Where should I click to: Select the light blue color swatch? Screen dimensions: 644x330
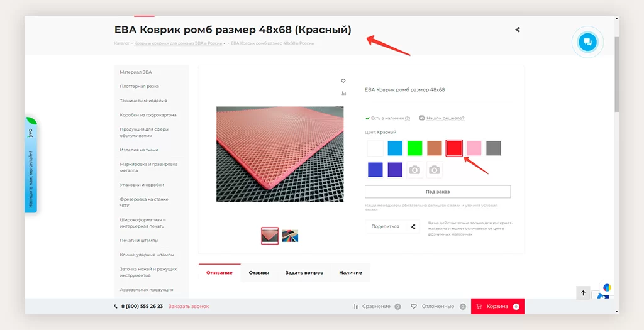(395, 148)
